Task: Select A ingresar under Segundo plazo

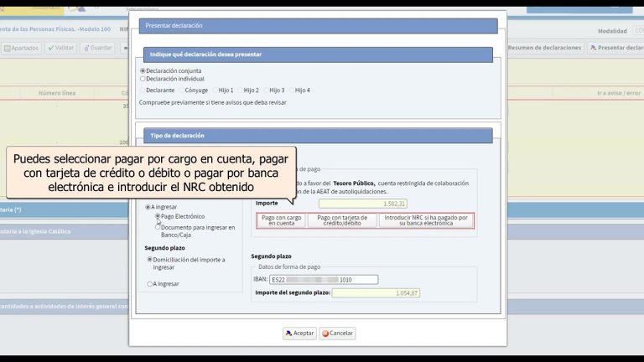Action: pos(150,284)
